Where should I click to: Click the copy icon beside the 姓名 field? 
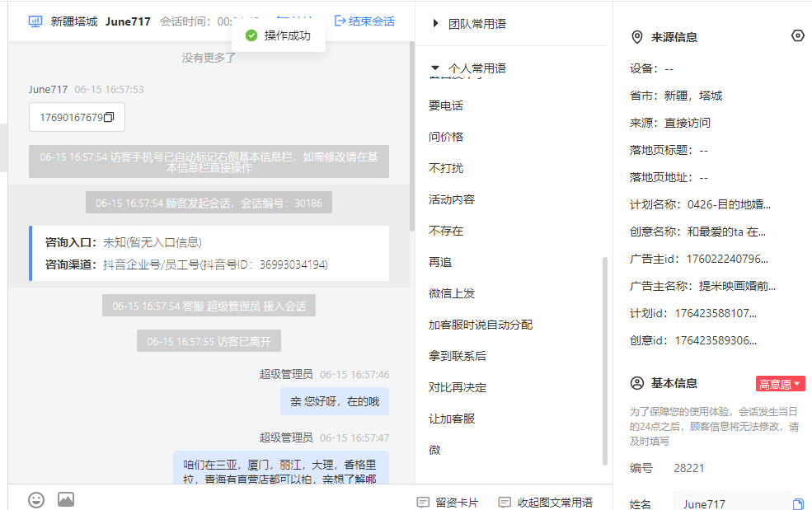pos(798,503)
